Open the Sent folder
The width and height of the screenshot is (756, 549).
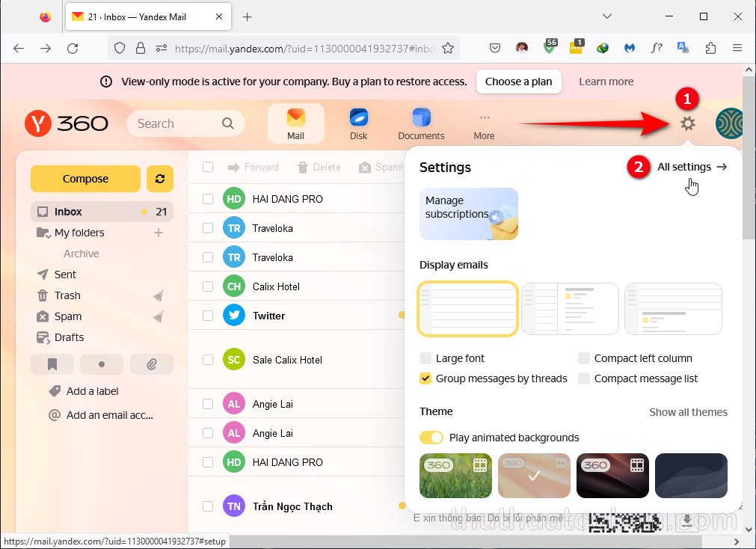[65, 274]
